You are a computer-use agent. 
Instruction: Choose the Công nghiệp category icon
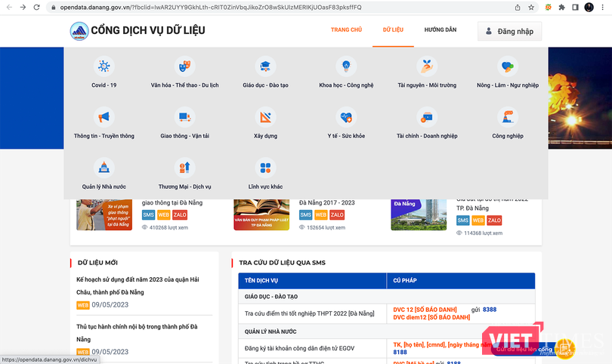(x=508, y=117)
